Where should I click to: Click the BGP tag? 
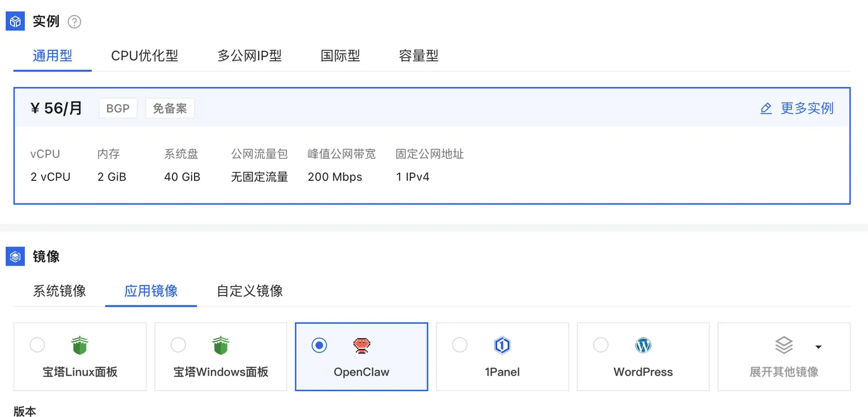point(118,109)
